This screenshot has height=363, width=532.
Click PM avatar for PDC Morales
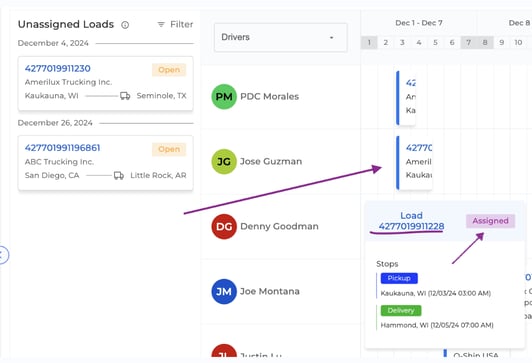coord(224,97)
